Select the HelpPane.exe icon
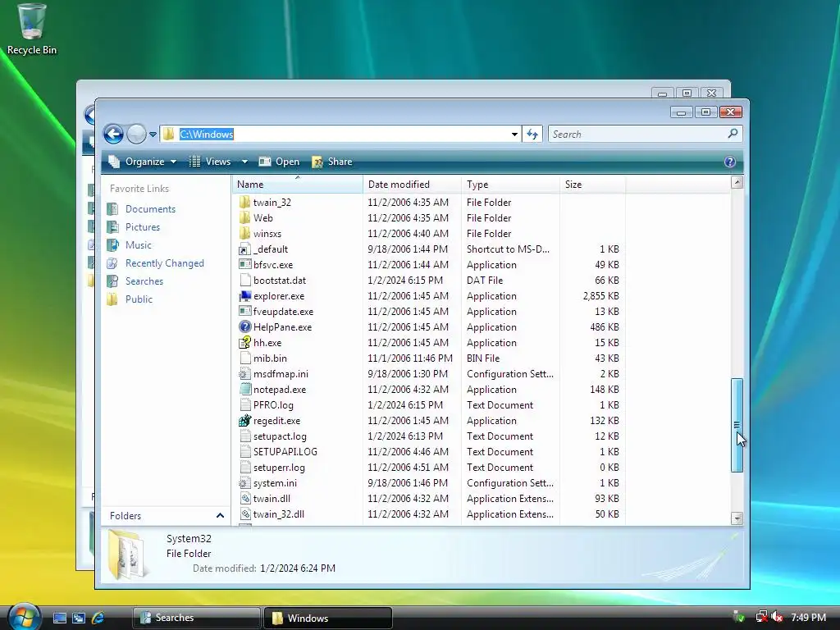Screen dimensions: 840x630 [x=244, y=326]
